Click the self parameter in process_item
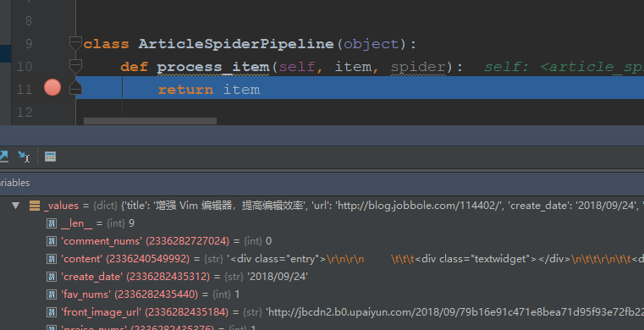Viewport: 644px width, 330px height. [297, 67]
